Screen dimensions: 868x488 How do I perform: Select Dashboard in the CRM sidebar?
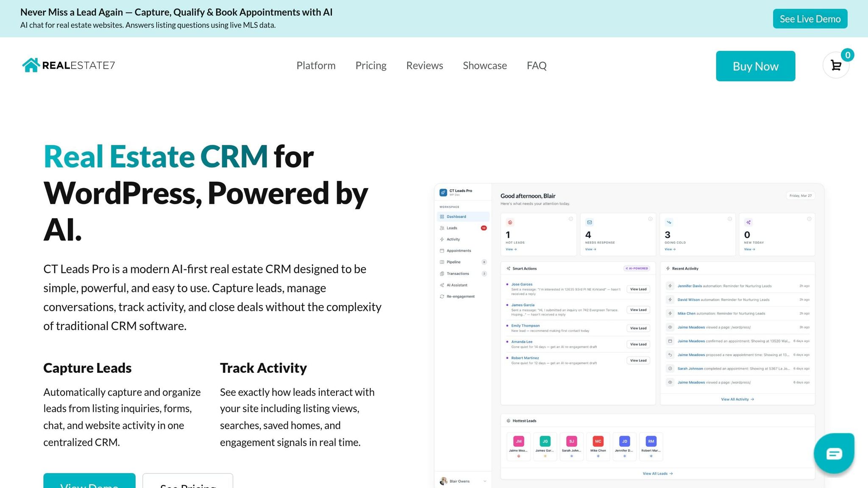[463, 216]
